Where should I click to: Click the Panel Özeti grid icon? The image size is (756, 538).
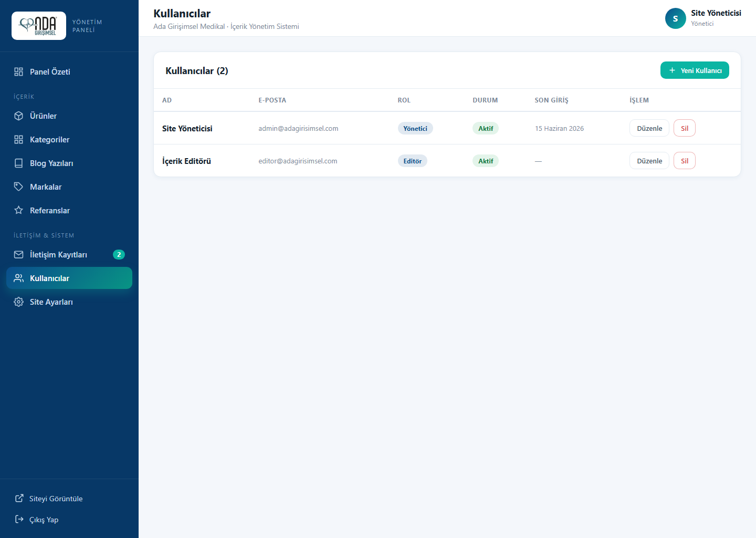coord(19,72)
